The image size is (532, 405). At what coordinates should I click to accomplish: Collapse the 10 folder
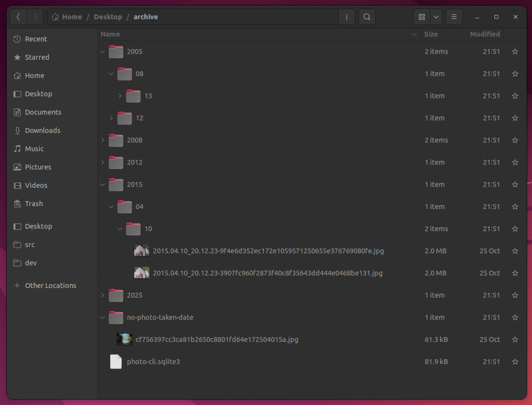[x=120, y=229]
